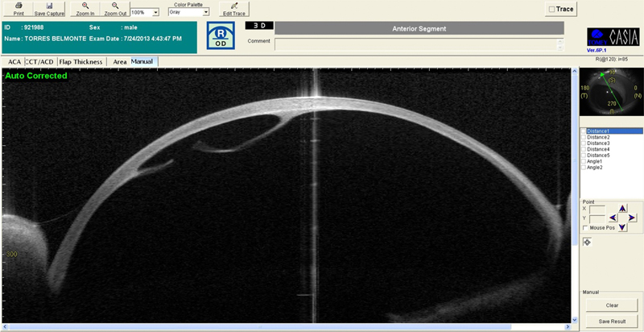This screenshot has height=332, width=644.
Task: Tick the Mouse Pos checkbox
Action: [x=584, y=228]
